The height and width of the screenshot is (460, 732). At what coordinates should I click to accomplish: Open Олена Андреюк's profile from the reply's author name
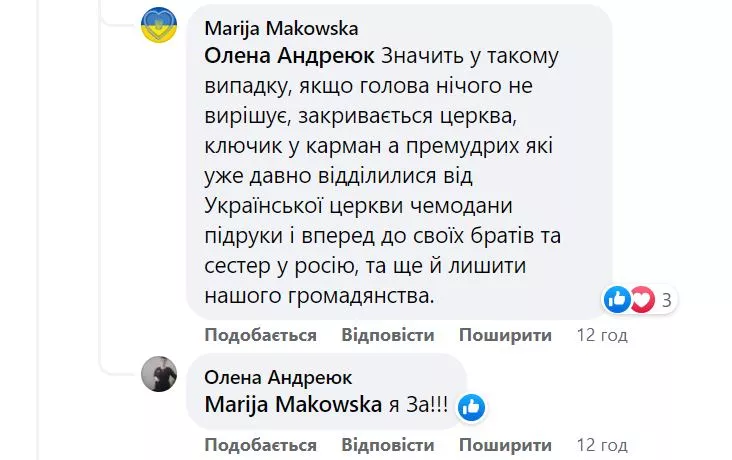coord(278,377)
